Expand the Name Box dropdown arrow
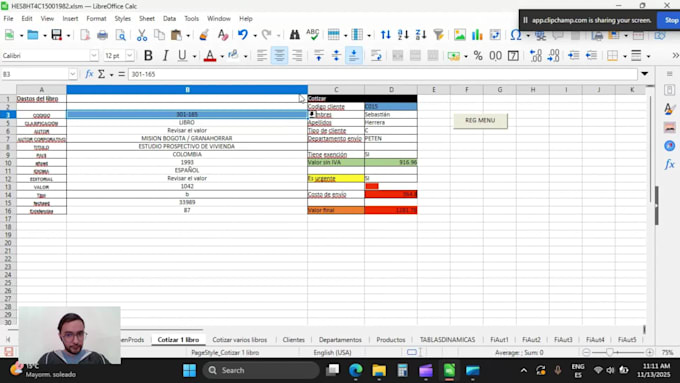Screen dimensions: 680x383 pos(72,74)
